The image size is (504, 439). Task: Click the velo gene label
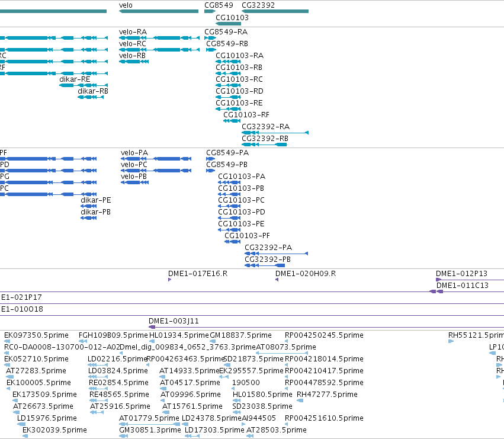click(126, 5)
